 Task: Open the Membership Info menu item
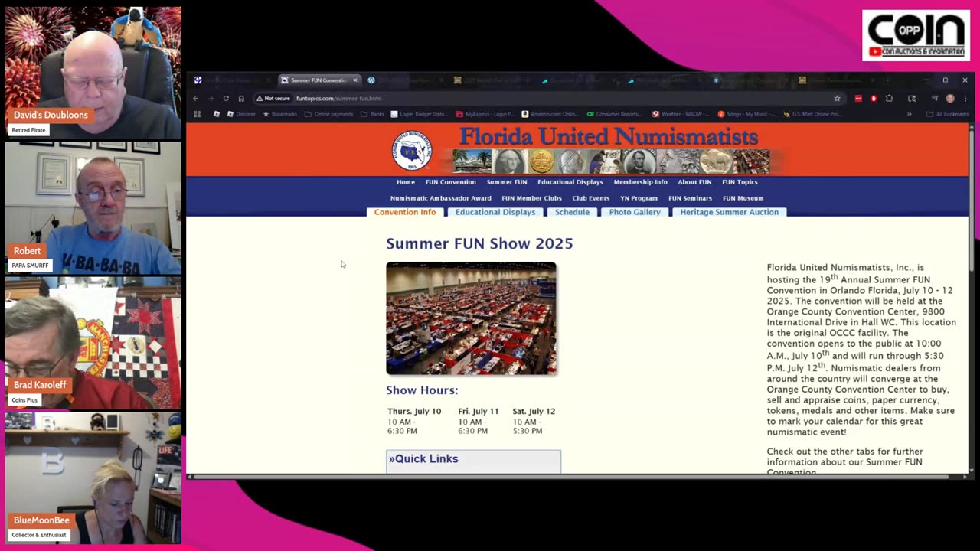(641, 182)
